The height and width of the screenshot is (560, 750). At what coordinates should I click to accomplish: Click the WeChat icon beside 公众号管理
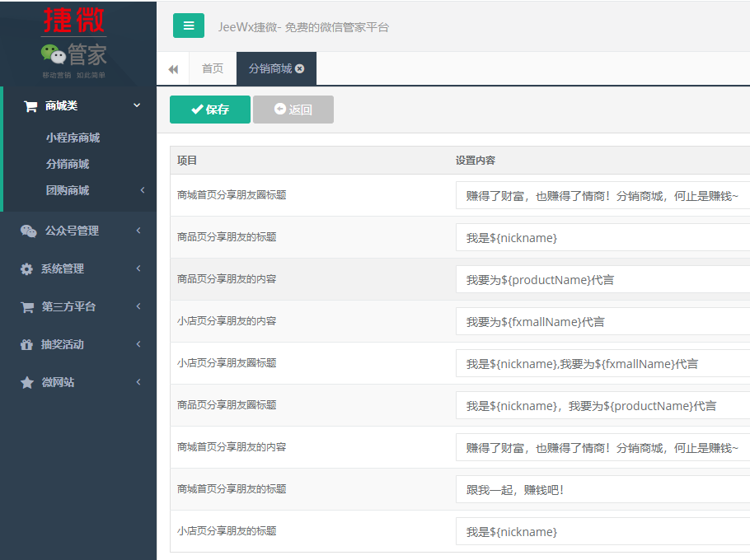(x=29, y=231)
